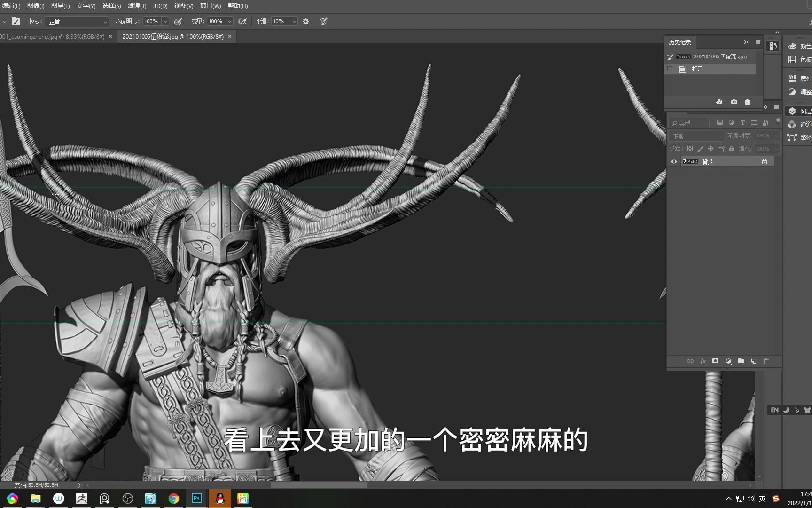The height and width of the screenshot is (508, 812).
Task: Open the 滤镜 menu
Action: coord(136,6)
